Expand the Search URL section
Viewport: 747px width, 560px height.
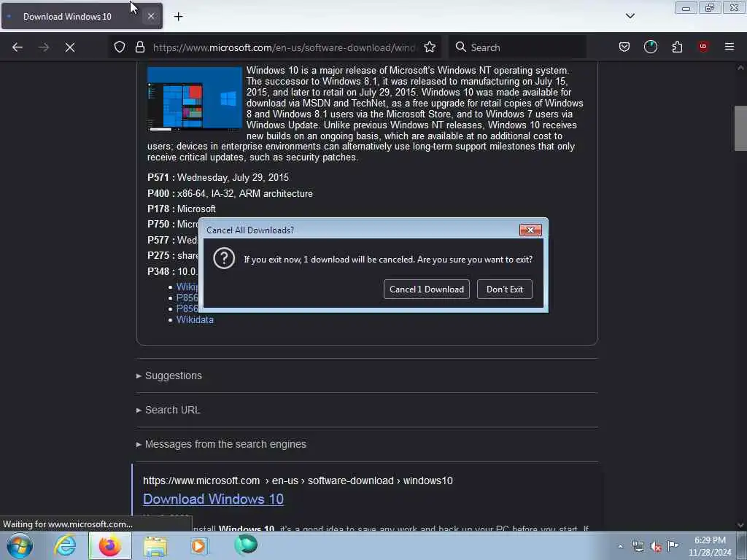coord(169,410)
